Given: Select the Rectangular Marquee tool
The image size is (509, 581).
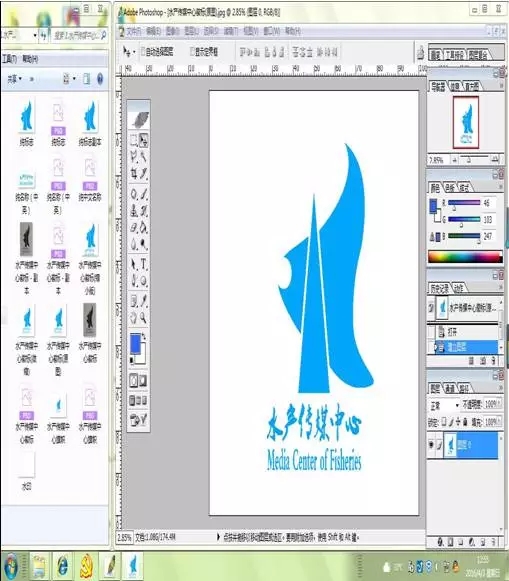Looking at the screenshot, I should click(134, 140).
